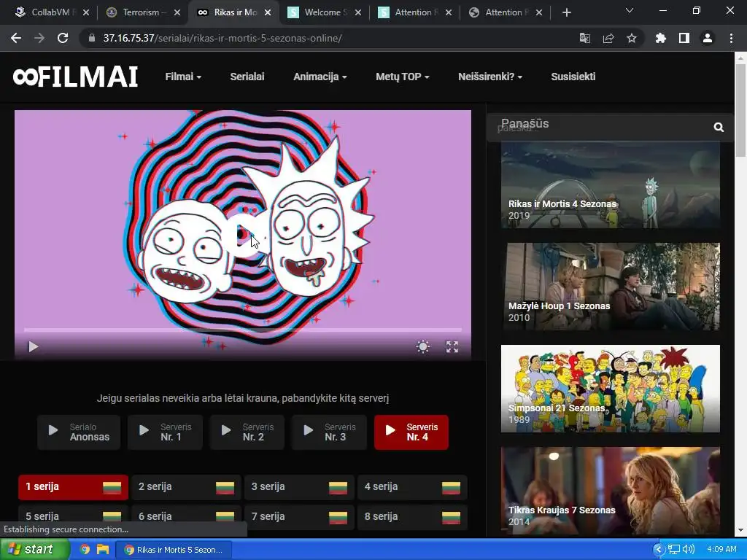The width and height of the screenshot is (747, 560).
Task: Select episode 8 serija
Action: pyautogui.click(x=412, y=517)
